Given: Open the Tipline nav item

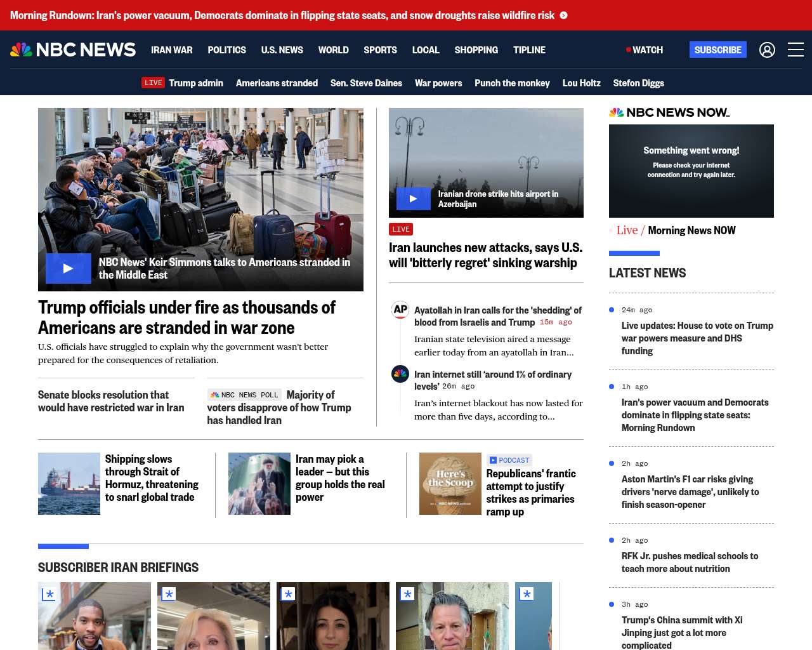Looking at the screenshot, I should point(530,50).
